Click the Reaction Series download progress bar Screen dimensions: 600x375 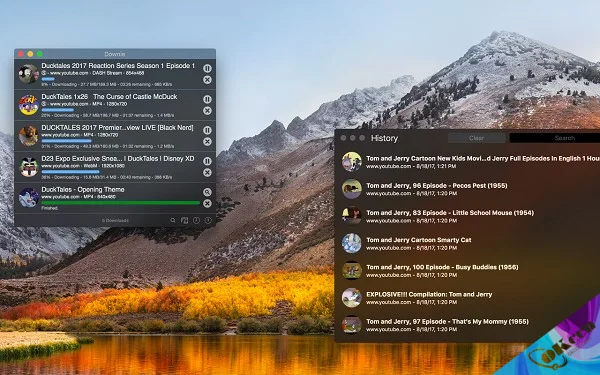tap(48, 79)
